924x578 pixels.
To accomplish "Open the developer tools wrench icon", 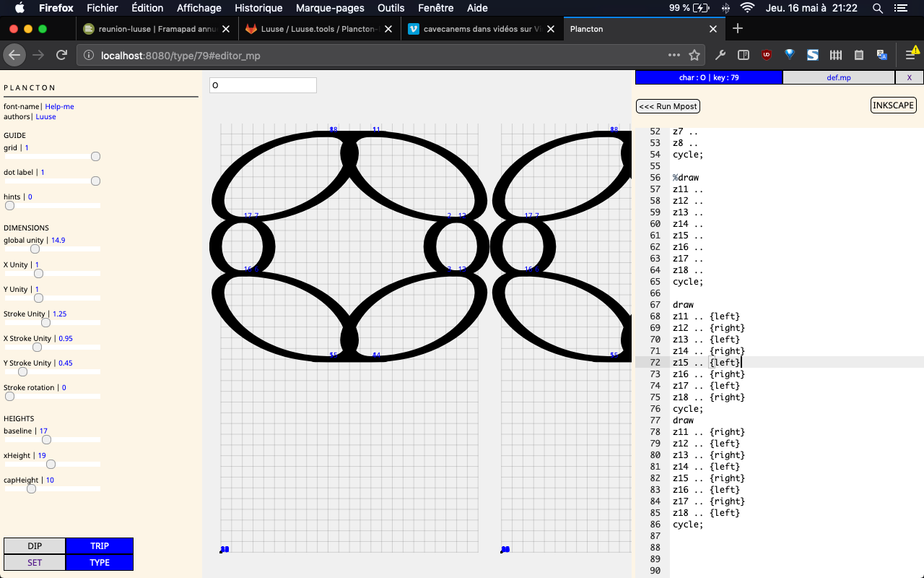I will 720,55.
